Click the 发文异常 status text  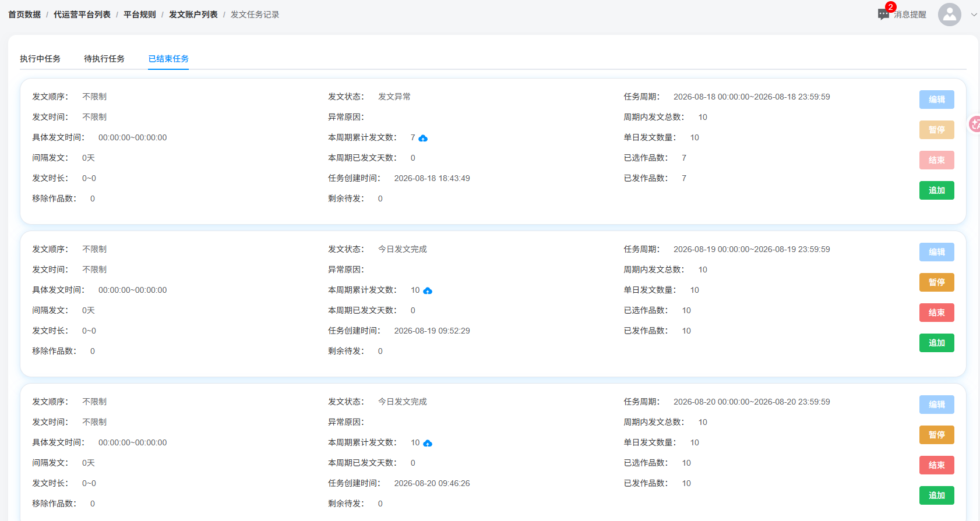tap(394, 97)
